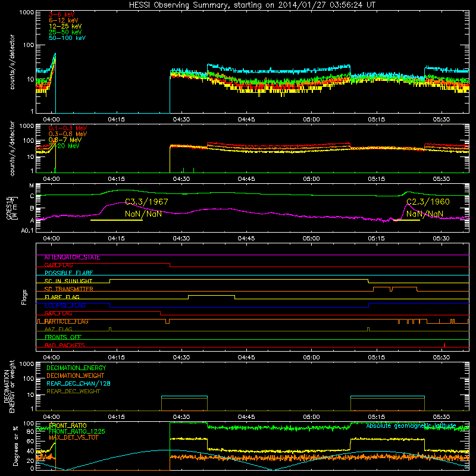Image resolution: width=476 pixels, height=476 pixels.
Task: Select the '12-25 keV' legend label
Action: 65,26
